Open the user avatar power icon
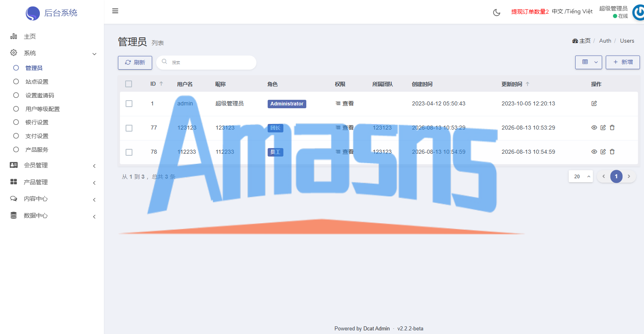The image size is (644, 334). 639,12
